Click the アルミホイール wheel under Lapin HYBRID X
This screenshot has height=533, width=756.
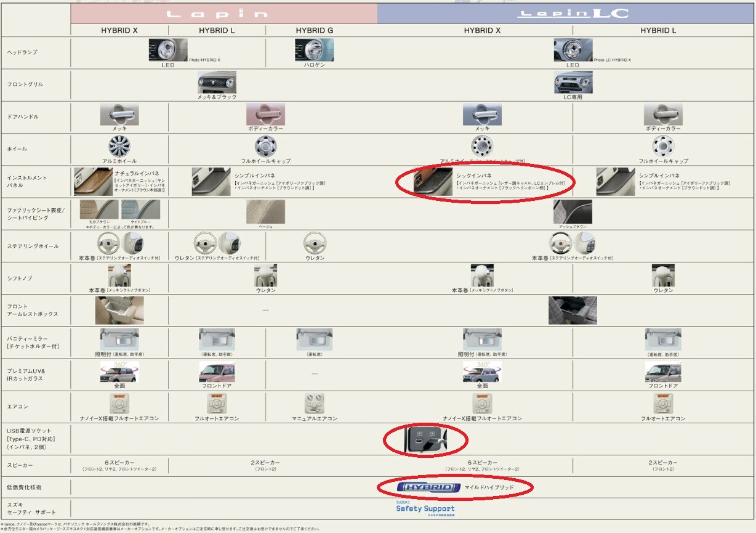point(119,146)
